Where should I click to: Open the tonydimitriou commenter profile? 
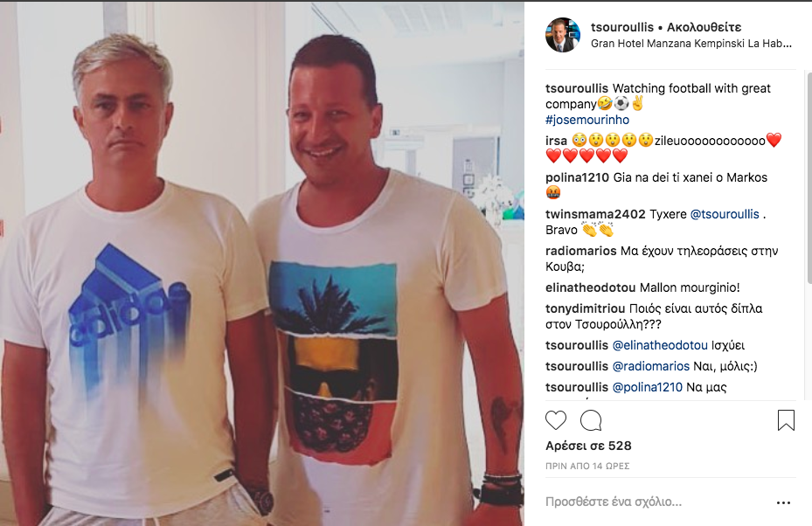point(585,308)
